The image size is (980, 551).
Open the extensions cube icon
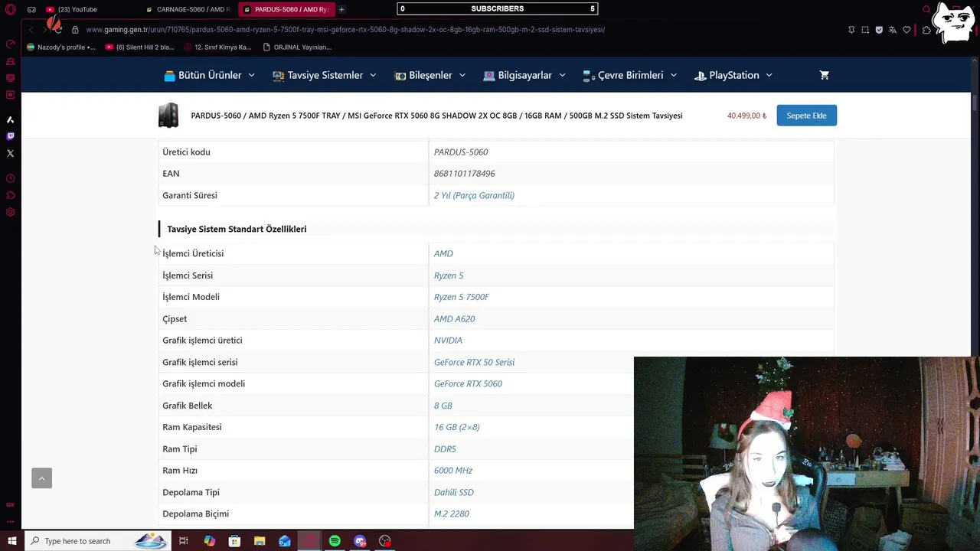click(x=926, y=30)
